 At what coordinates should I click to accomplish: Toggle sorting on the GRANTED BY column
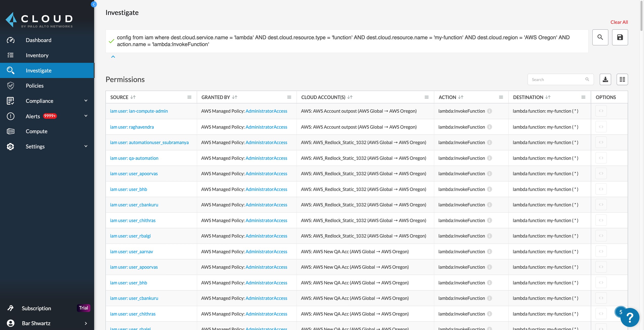pyautogui.click(x=235, y=97)
